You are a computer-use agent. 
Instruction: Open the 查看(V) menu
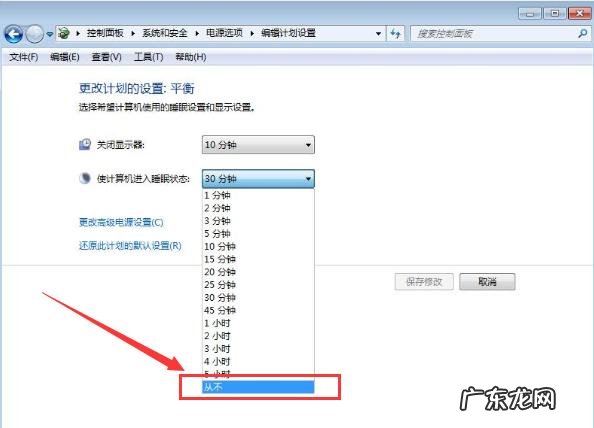click(106, 57)
